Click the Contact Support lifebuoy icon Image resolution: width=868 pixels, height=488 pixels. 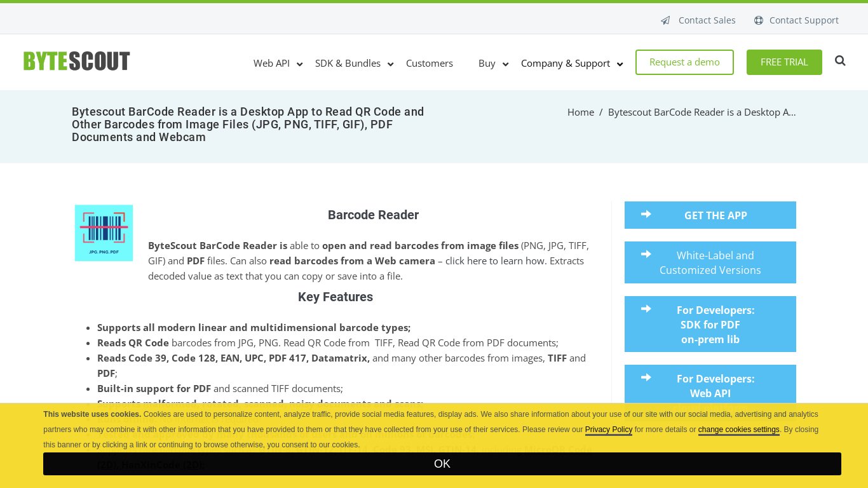pos(759,20)
